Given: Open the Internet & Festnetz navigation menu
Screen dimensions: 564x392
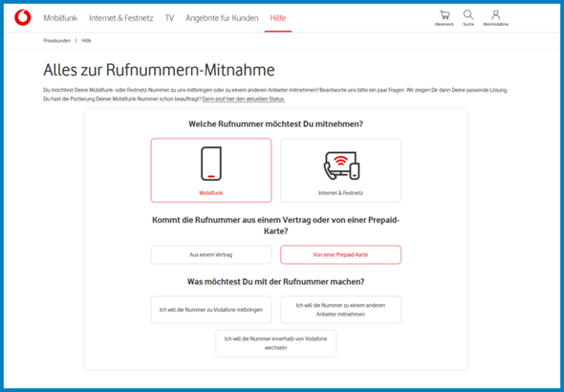Looking at the screenshot, I should pos(121,18).
